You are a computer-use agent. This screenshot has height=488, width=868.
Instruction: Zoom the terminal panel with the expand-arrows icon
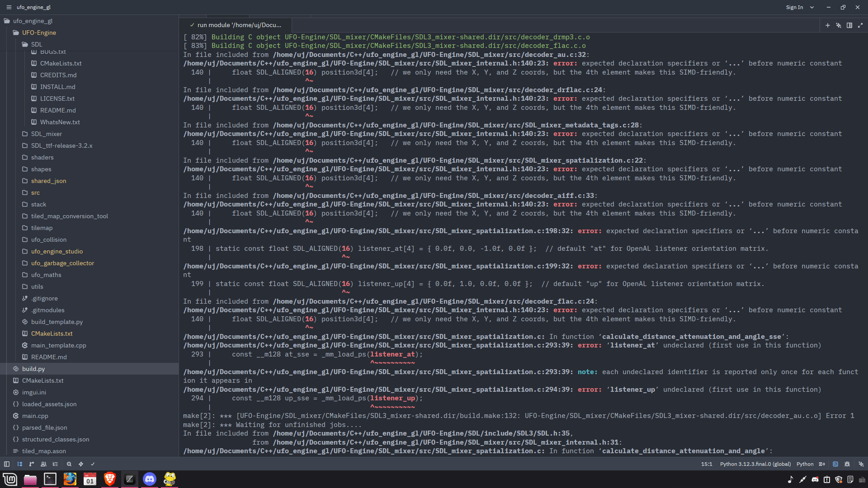[x=860, y=25]
